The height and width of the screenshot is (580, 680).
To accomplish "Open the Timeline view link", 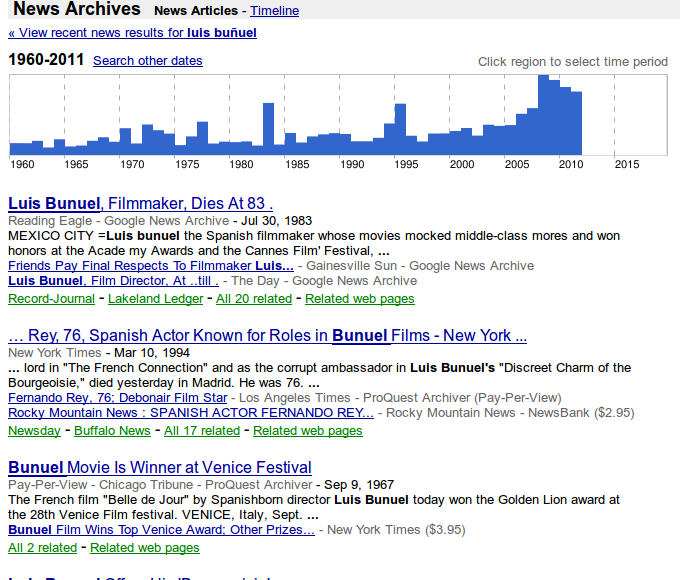I will [x=274, y=11].
